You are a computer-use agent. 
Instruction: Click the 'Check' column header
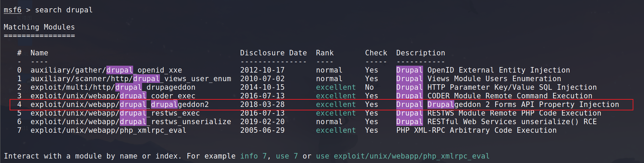(376, 53)
